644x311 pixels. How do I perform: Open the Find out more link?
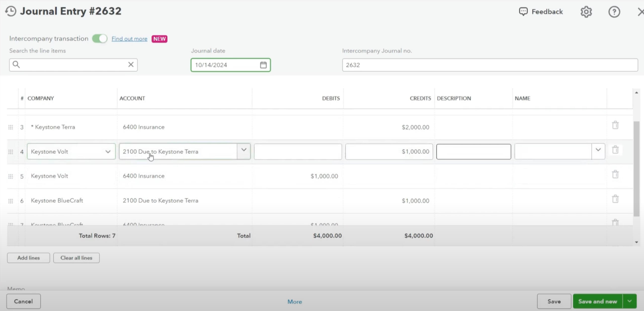click(129, 39)
